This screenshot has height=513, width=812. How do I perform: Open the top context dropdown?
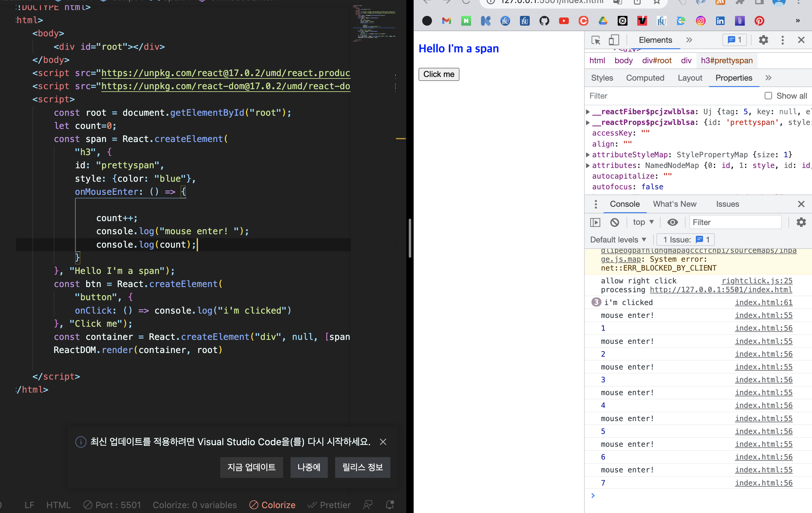643,223
